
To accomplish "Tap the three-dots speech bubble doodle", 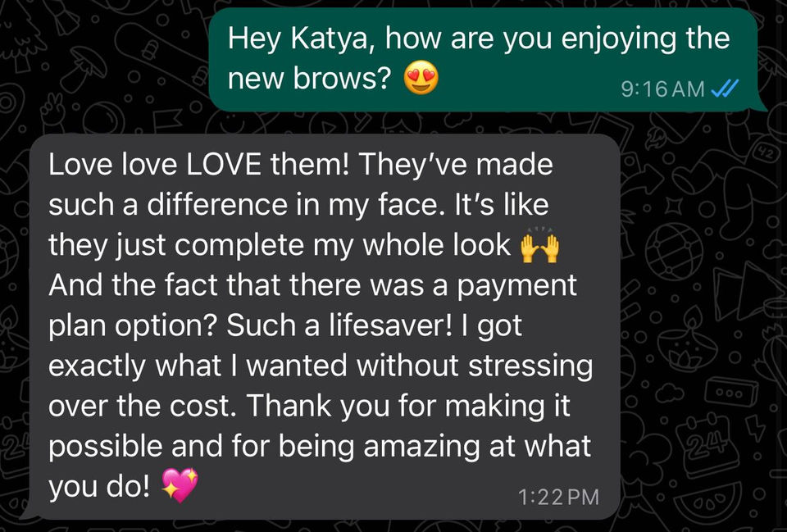I will 731,392.
